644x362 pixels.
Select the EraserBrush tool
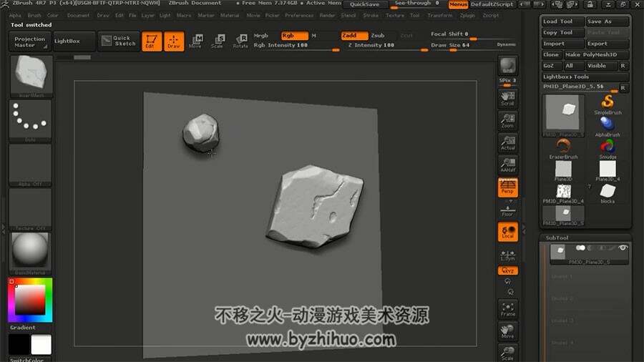563,149
